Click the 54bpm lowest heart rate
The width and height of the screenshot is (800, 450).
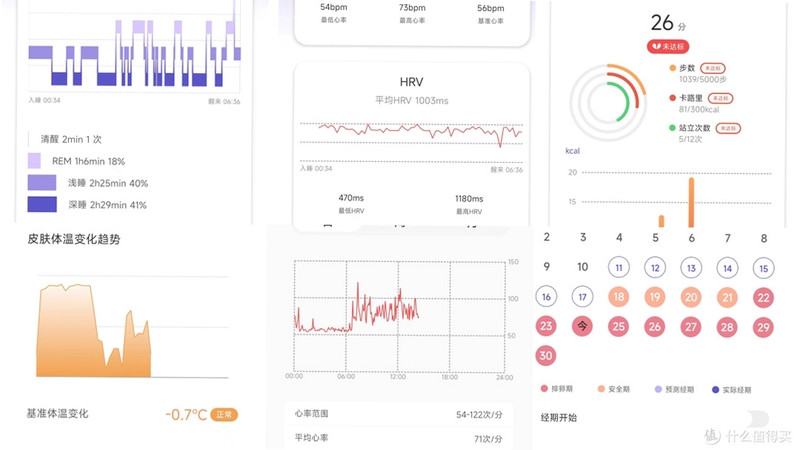334,7
